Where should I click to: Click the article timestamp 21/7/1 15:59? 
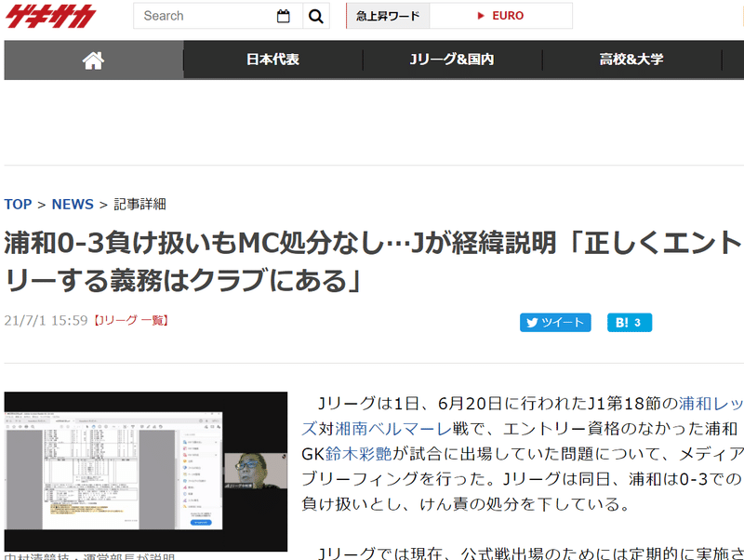pyautogui.click(x=46, y=320)
